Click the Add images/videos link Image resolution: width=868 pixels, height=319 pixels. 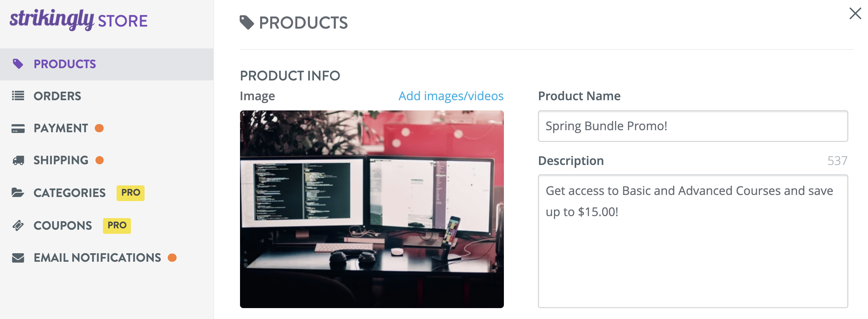point(451,96)
